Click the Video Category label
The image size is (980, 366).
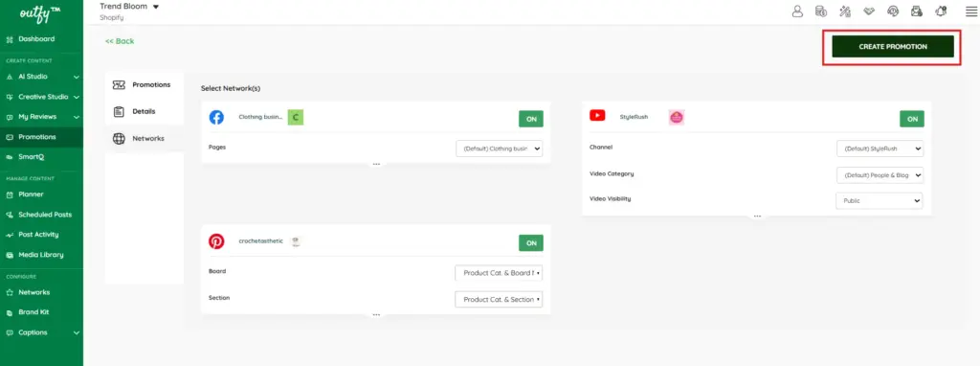coord(612,174)
